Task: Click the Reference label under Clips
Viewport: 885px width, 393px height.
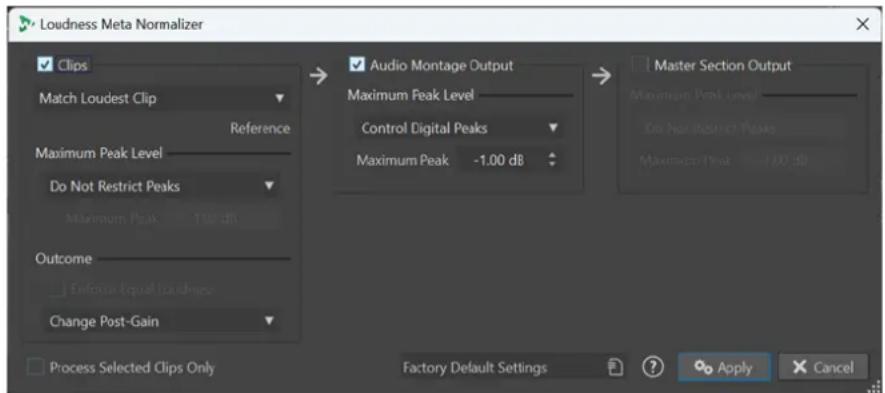Action: 260,129
